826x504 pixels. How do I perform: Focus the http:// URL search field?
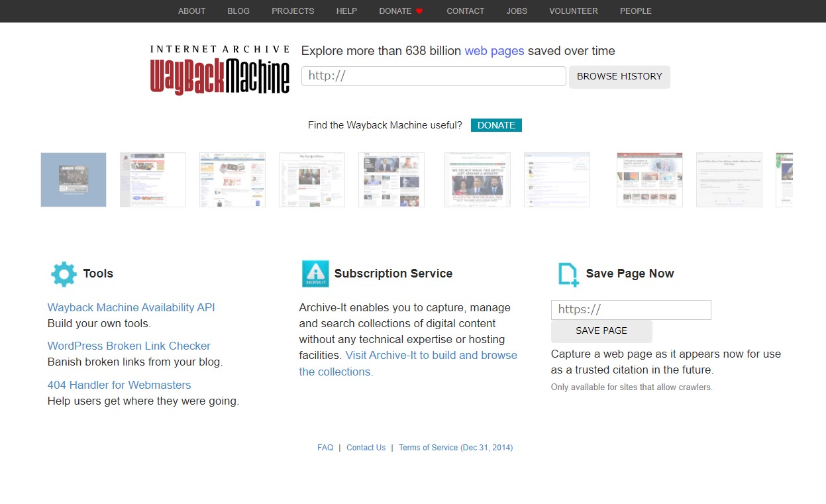[434, 76]
